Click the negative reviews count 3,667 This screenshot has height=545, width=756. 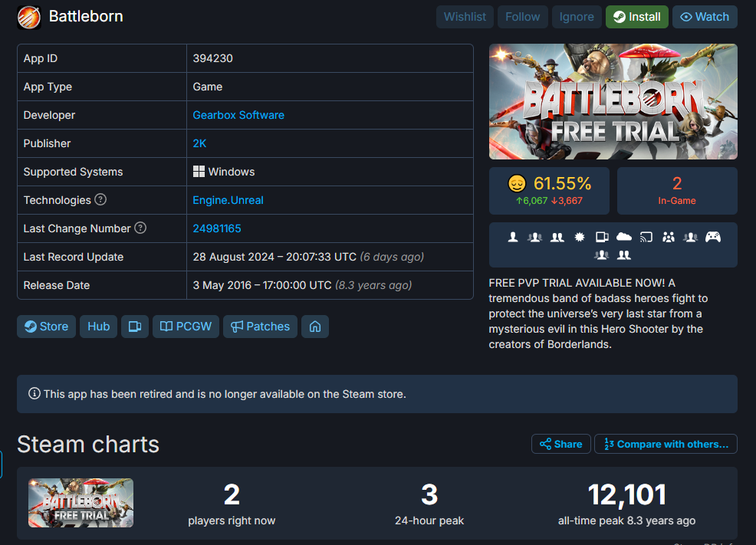[x=567, y=201]
